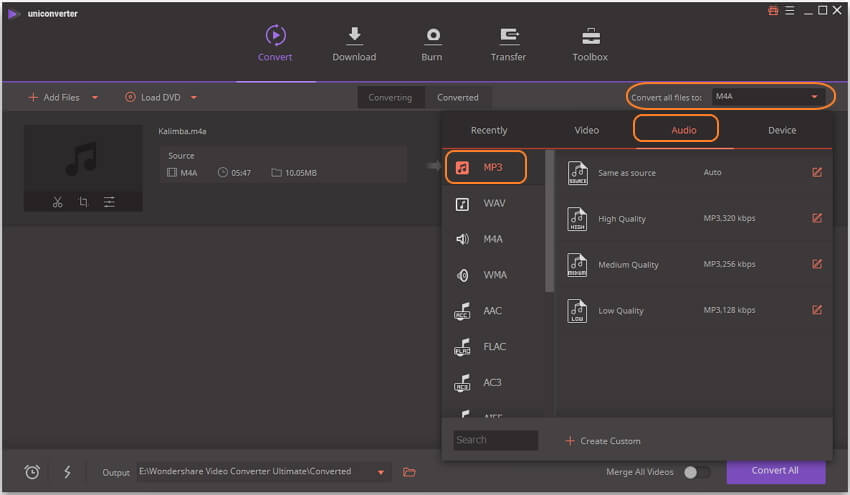
Task: Open the Burn section
Action: [432, 44]
